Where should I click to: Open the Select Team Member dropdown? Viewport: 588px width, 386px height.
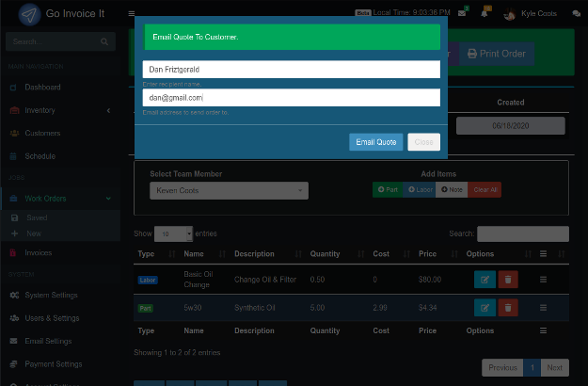(x=229, y=191)
